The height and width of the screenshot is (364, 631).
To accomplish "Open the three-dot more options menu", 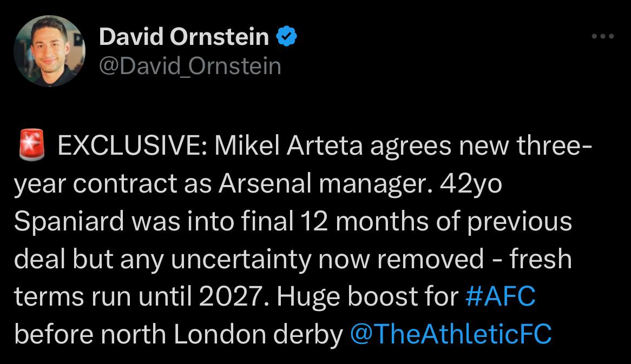I will click(x=602, y=36).
